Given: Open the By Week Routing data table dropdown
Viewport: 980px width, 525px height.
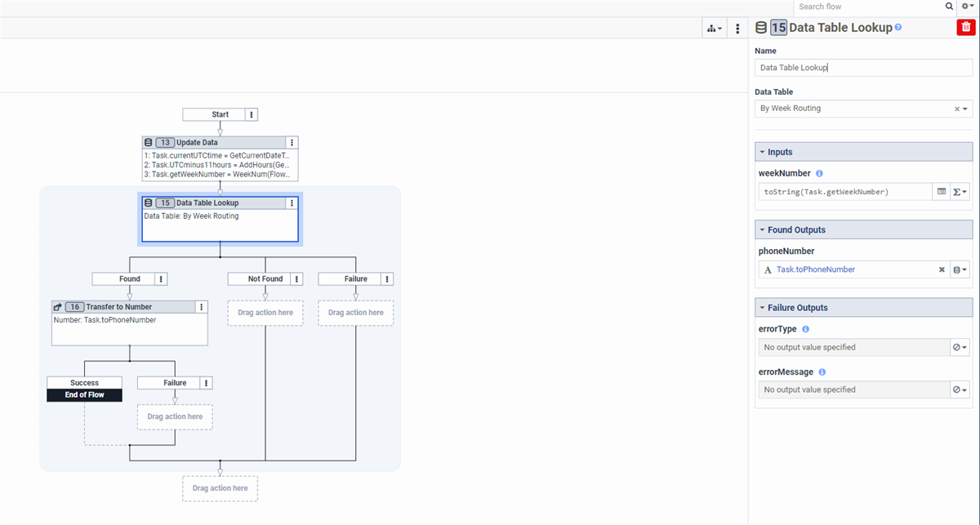Looking at the screenshot, I should [965, 108].
